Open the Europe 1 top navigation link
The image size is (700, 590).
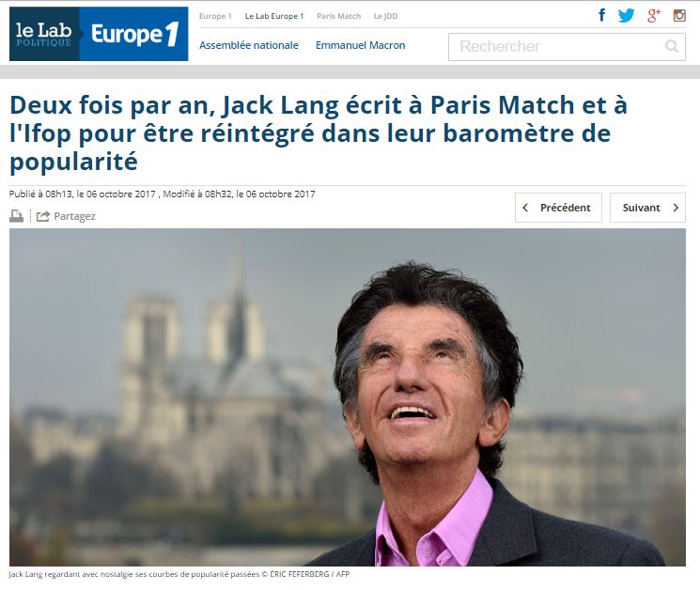pyautogui.click(x=215, y=16)
